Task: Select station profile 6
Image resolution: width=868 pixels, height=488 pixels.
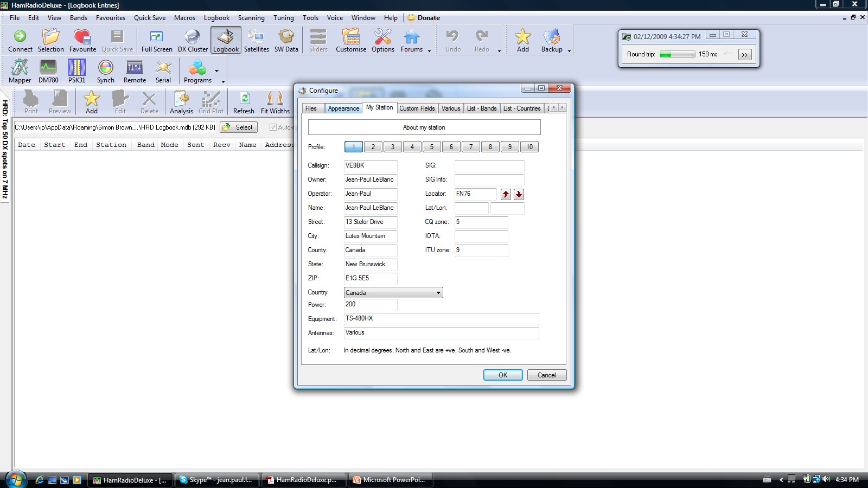Action: [x=451, y=147]
